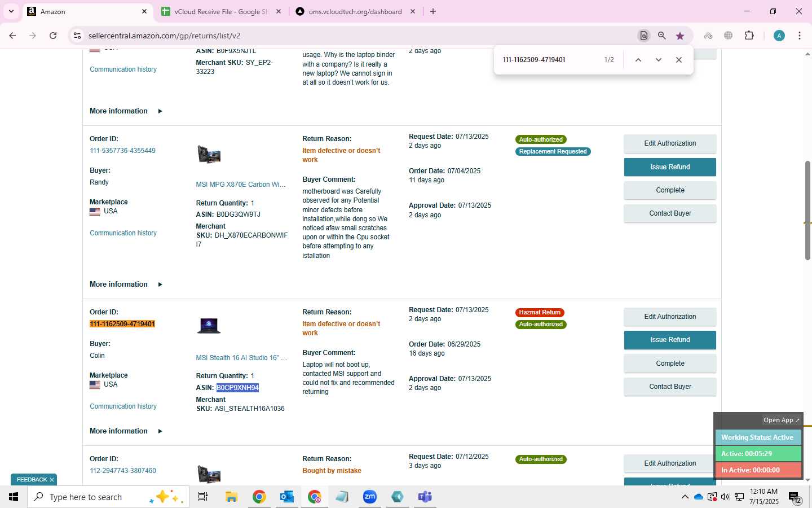The width and height of the screenshot is (812, 508).
Task: Open Task View on taskbar
Action: [x=203, y=497]
